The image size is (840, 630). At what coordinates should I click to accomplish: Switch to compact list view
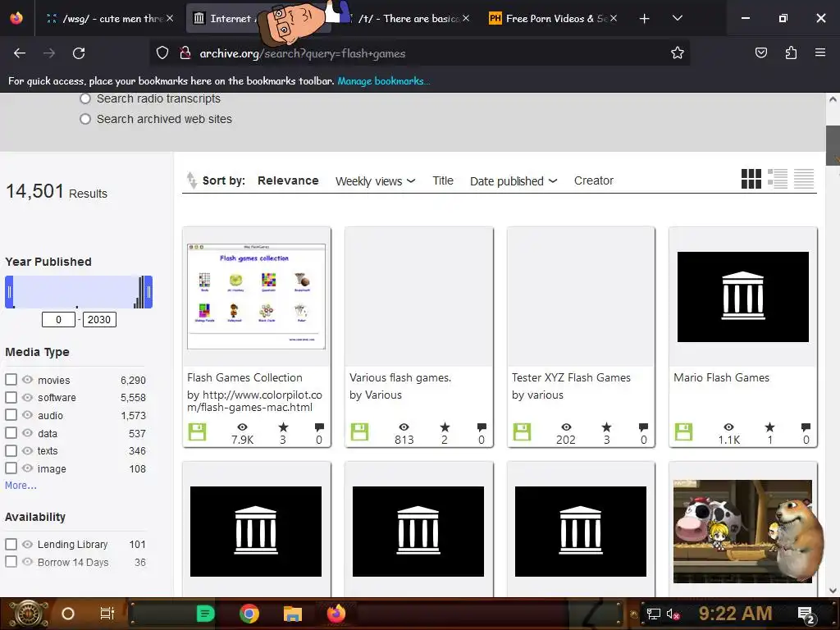(804, 179)
